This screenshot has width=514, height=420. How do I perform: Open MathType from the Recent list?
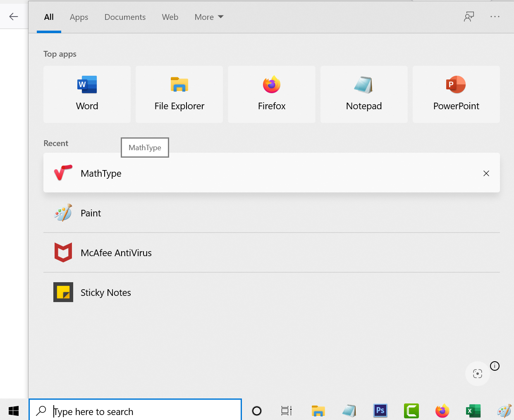click(272, 173)
